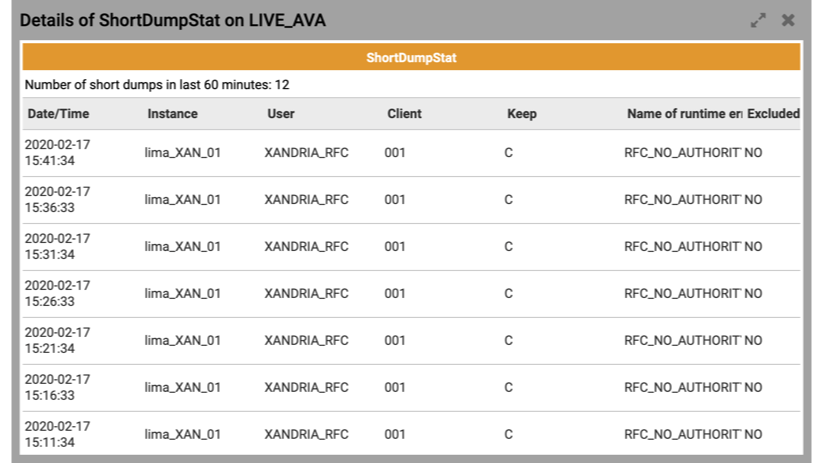This screenshot has width=823, height=463.
Task: Sort by the Date/Time column header
Action: [58, 114]
